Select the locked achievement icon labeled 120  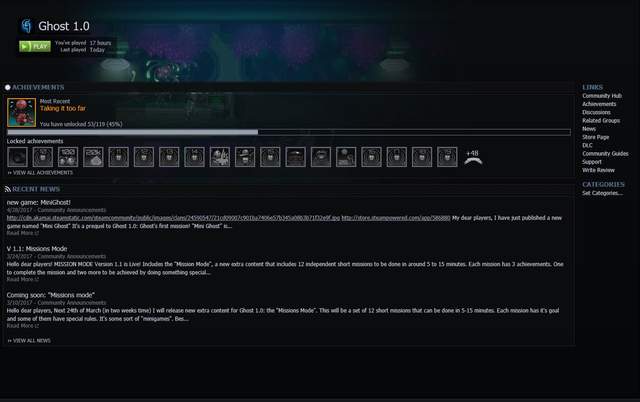(x=68, y=157)
